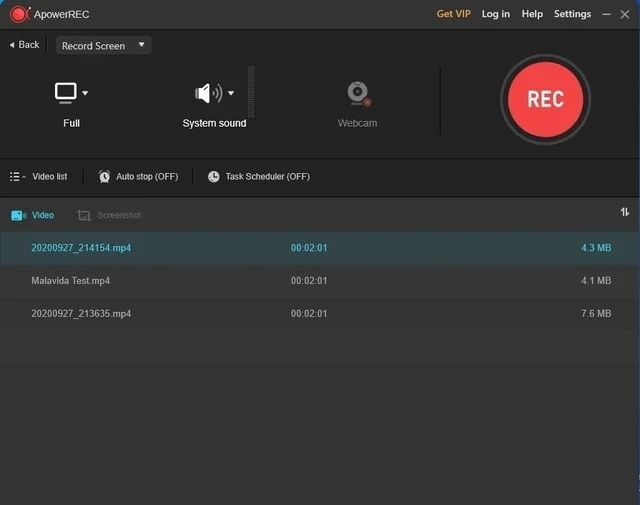This screenshot has width=640, height=505.
Task: Switch to the Video tab
Action: click(32, 215)
